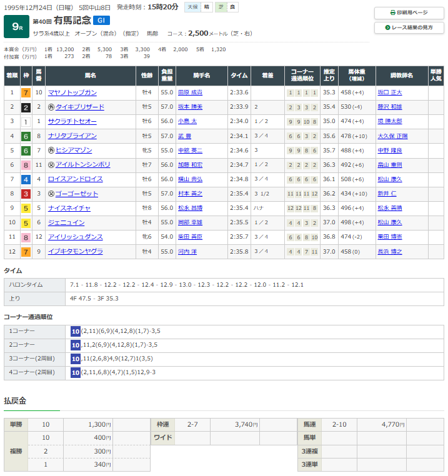The width and height of the screenshot is (448, 476).
Task: Click the 払戻金 section heading
Action: [x=15, y=401]
